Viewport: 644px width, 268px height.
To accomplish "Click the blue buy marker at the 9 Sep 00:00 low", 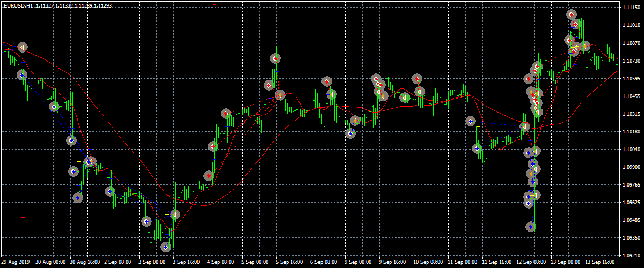I will pyautogui.click(x=350, y=133).
